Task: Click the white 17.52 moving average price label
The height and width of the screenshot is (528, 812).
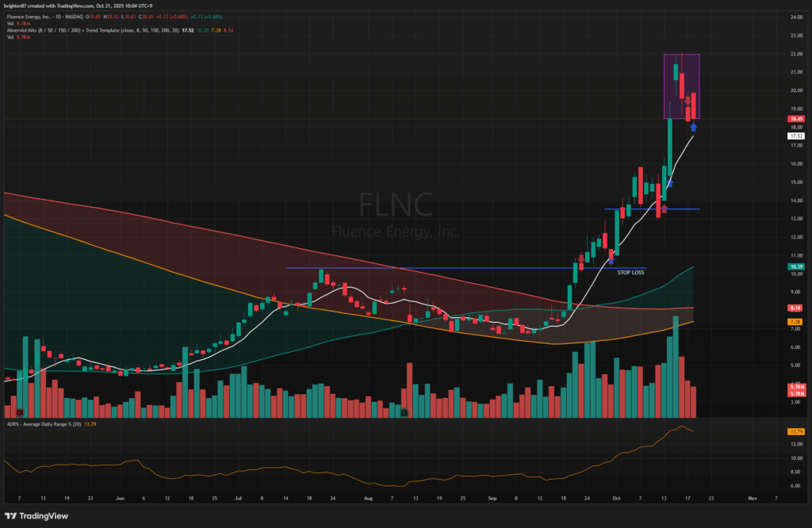Action: (795, 136)
